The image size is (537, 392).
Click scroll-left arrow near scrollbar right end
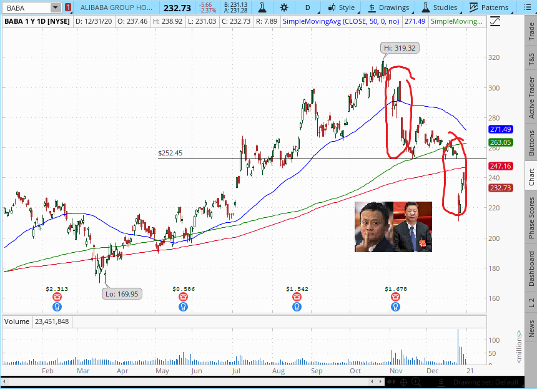coord(373,381)
